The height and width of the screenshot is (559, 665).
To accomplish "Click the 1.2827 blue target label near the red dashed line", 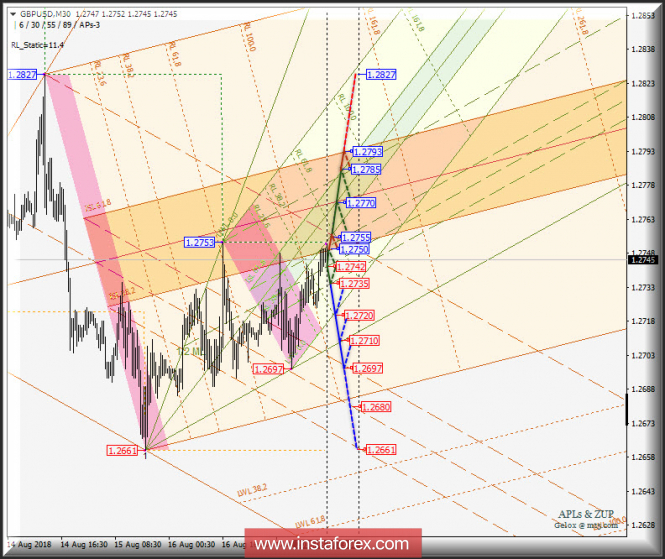I will point(381,75).
